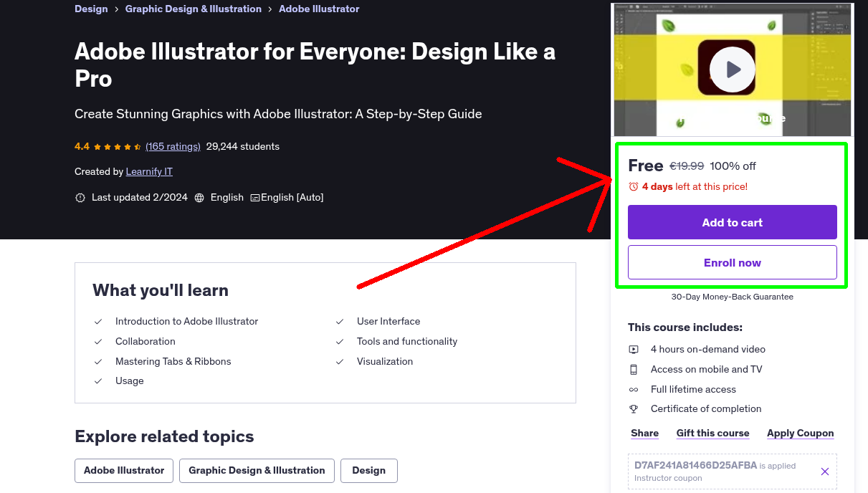
Task: Remove the applied coupon with the X icon
Action: pyautogui.click(x=824, y=472)
